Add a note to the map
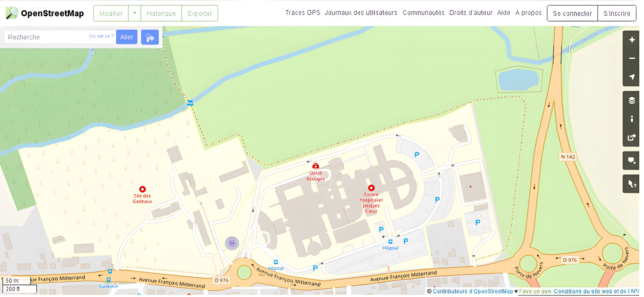The width and height of the screenshot is (644, 297). [632, 161]
